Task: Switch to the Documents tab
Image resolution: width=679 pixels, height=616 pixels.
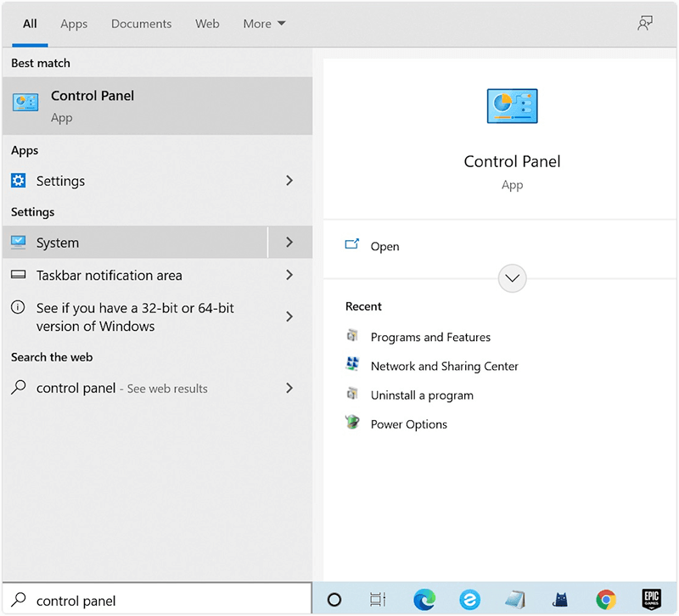Action: tap(141, 24)
